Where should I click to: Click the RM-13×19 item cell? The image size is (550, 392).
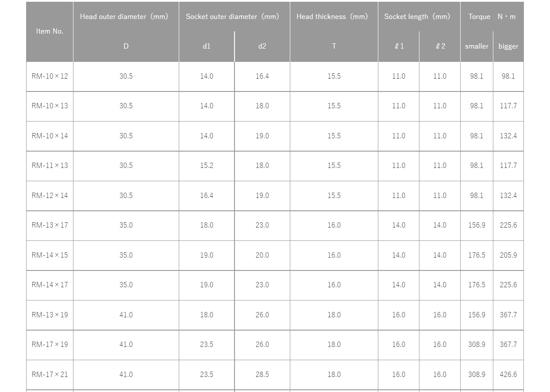(50, 315)
